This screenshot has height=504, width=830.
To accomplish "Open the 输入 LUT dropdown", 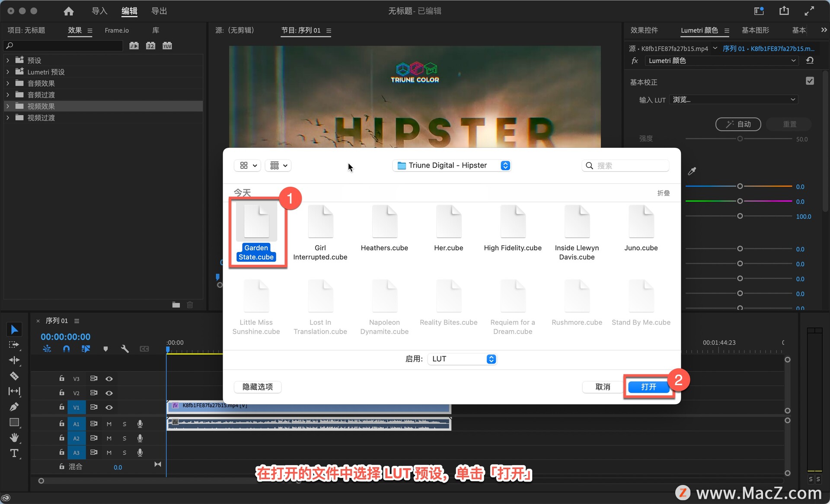I will (733, 99).
